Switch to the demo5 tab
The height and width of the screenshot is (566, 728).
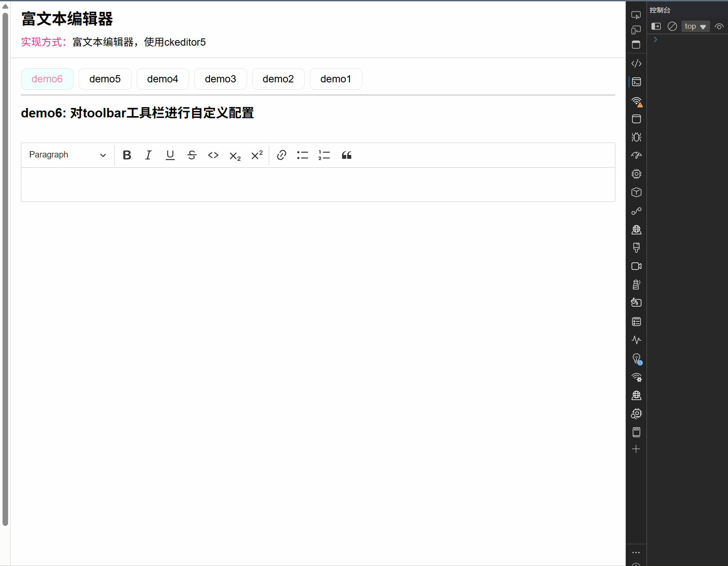[105, 79]
